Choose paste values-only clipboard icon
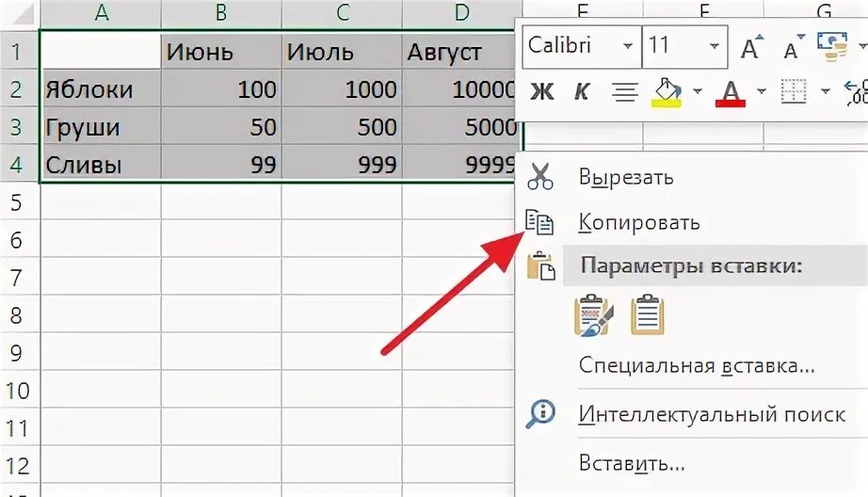 pyautogui.click(x=647, y=315)
